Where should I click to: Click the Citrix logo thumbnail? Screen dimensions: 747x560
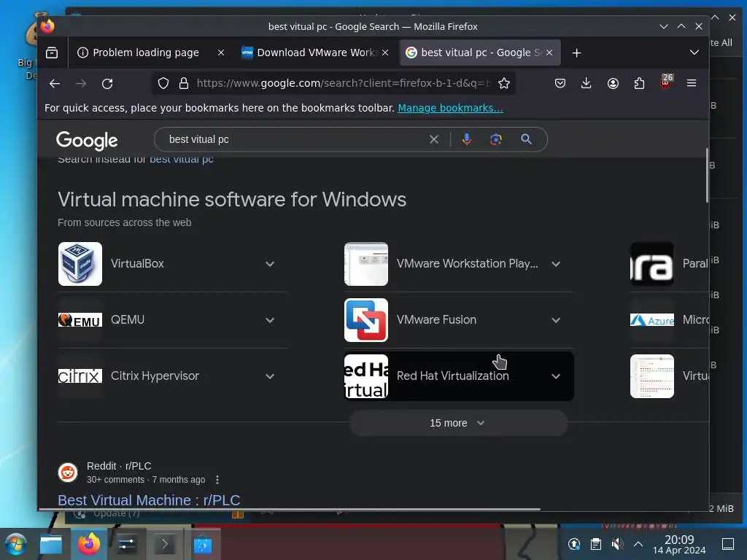pyautogui.click(x=80, y=376)
